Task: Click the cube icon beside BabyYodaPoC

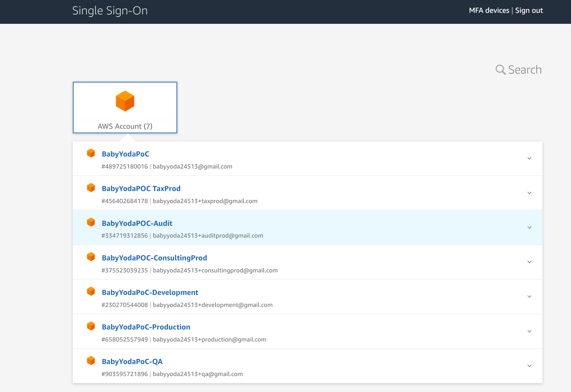Action: point(91,153)
